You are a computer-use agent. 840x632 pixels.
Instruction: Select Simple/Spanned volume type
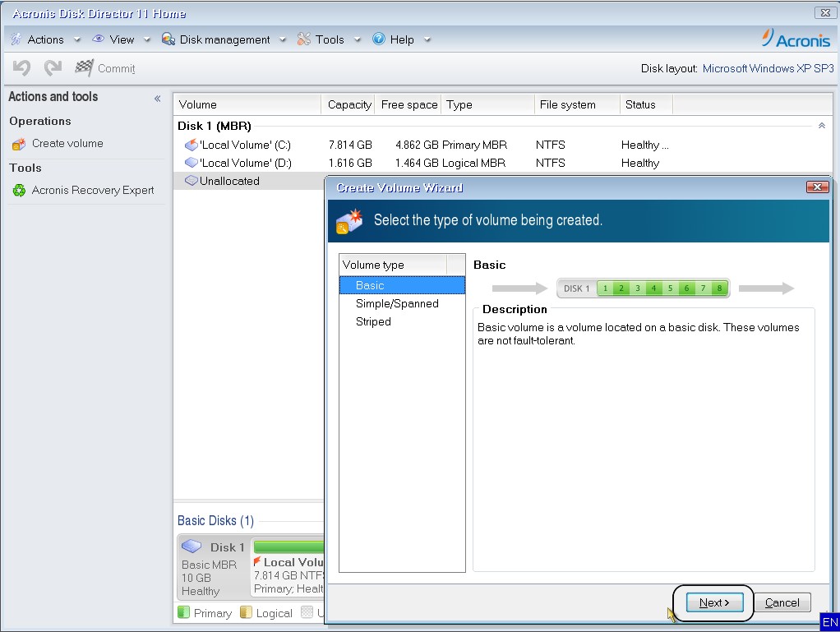397,303
